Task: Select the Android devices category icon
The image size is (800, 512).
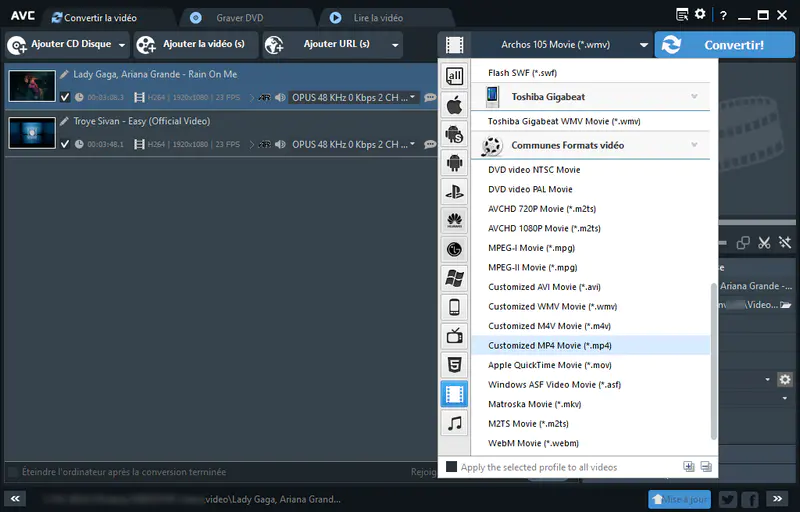Action: [x=454, y=163]
